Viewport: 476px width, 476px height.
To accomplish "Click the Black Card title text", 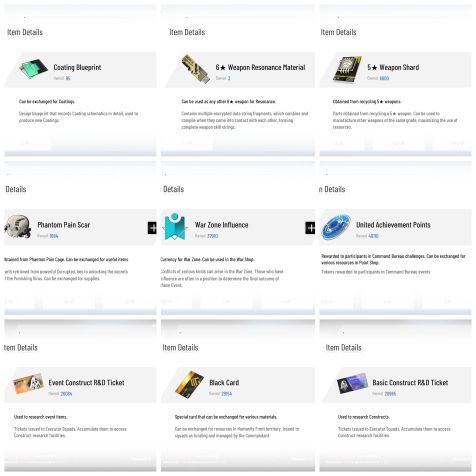I will [x=224, y=383].
